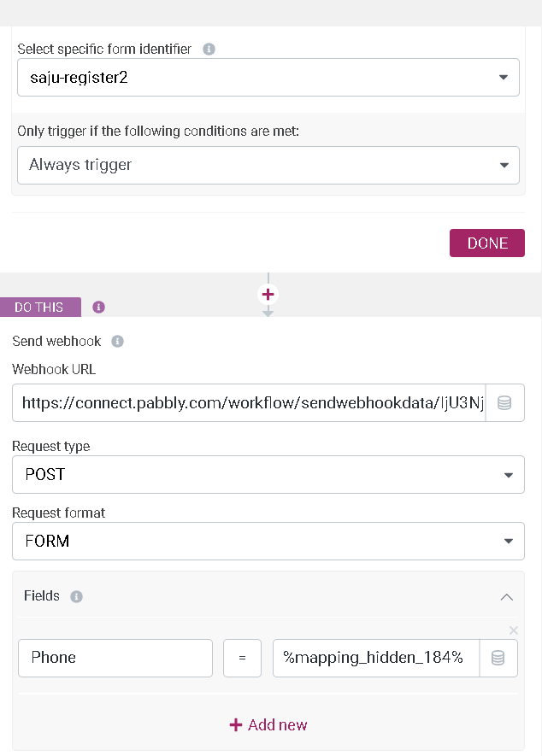The height and width of the screenshot is (756, 542).
Task: Click the equals sign operator box
Action: (x=242, y=658)
